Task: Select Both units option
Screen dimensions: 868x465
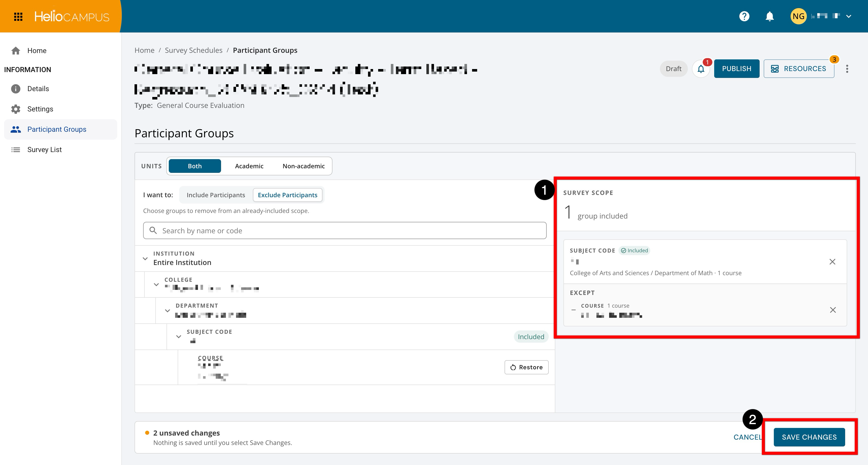Action: (x=195, y=166)
